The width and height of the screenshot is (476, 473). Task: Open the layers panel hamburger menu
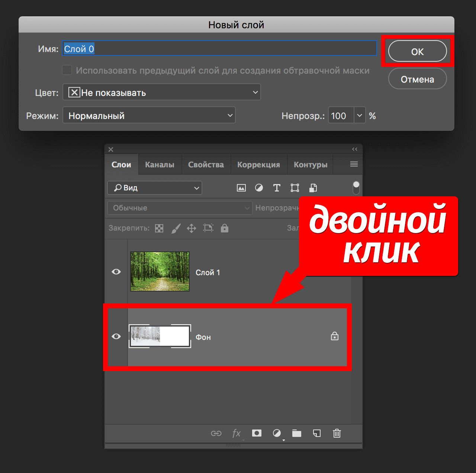pos(354,164)
